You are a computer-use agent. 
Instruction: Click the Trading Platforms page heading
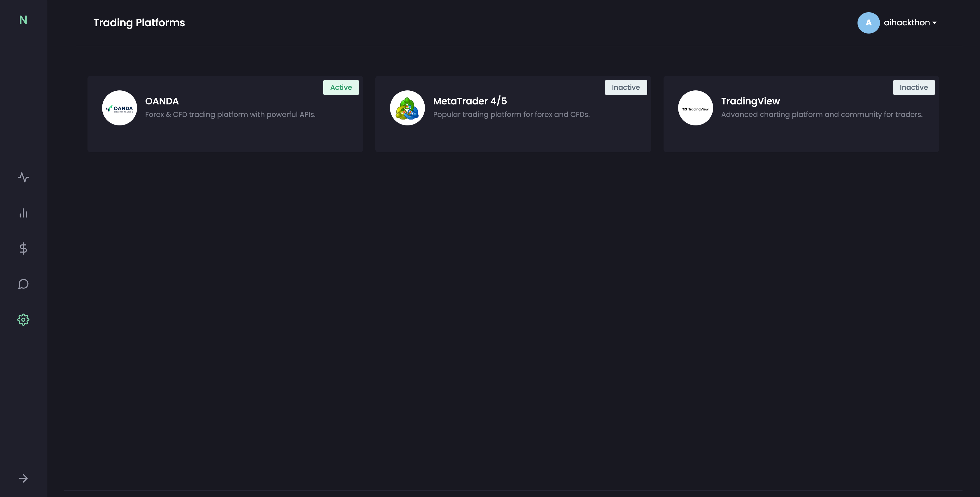click(x=139, y=23)
